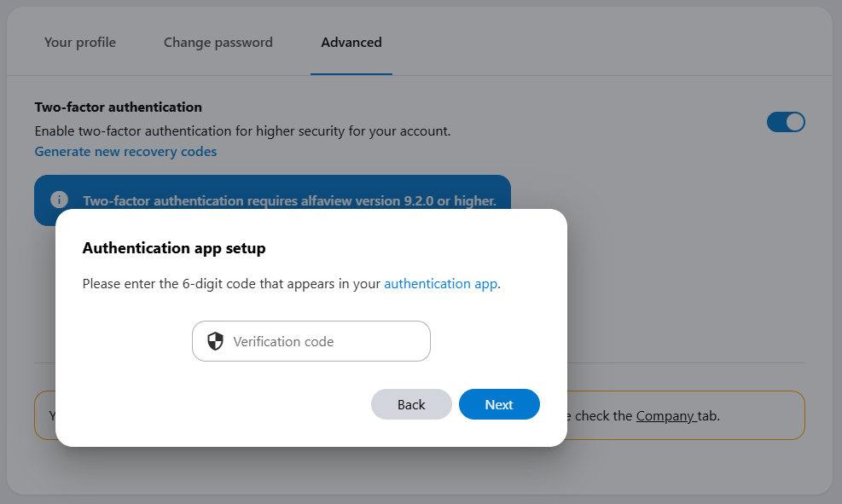Focus the Verification code input field
Viewport: 842px width, 504px height.
coord(324,341)
